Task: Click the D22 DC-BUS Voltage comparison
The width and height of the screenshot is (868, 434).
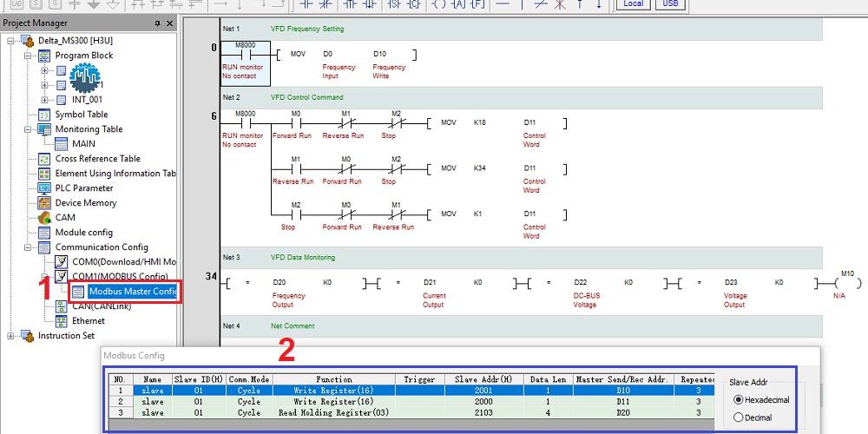Action: [x=598, y=283]
